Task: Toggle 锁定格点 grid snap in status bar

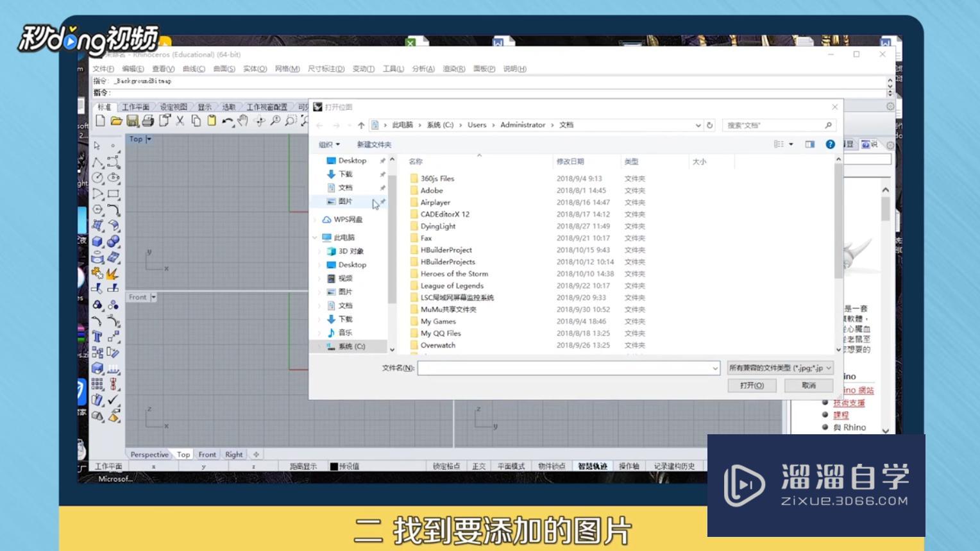Action: pos(446,466)
